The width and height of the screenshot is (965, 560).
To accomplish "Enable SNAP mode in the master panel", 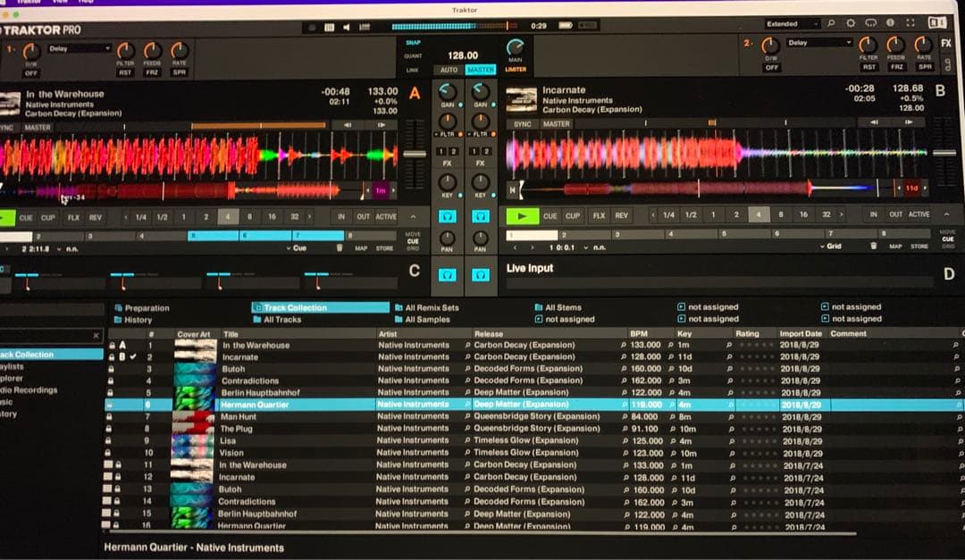I will point(413,42).
